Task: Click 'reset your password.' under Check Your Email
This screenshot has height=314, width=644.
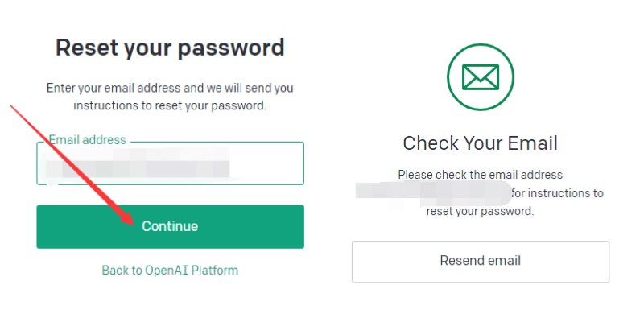Action: coord(480,211)
